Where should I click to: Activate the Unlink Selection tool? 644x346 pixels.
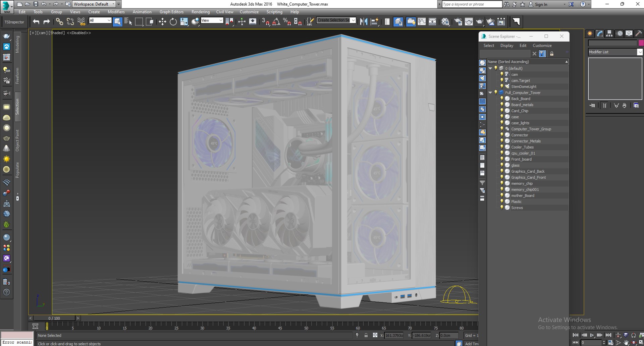(70, 22)
